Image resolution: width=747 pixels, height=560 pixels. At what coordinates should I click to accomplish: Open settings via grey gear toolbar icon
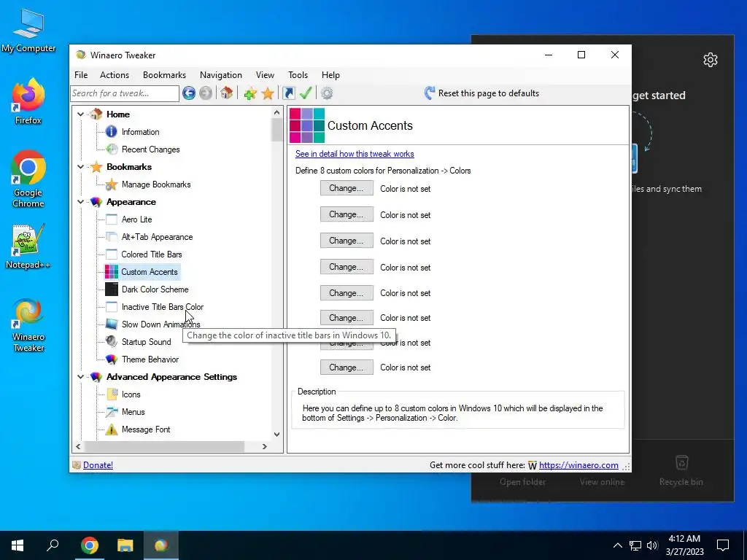[327, 93]
